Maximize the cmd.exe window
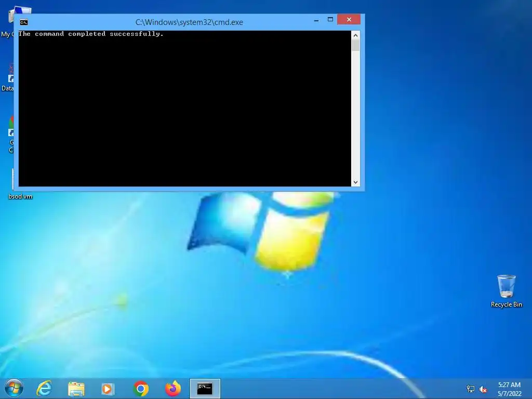 330,20
